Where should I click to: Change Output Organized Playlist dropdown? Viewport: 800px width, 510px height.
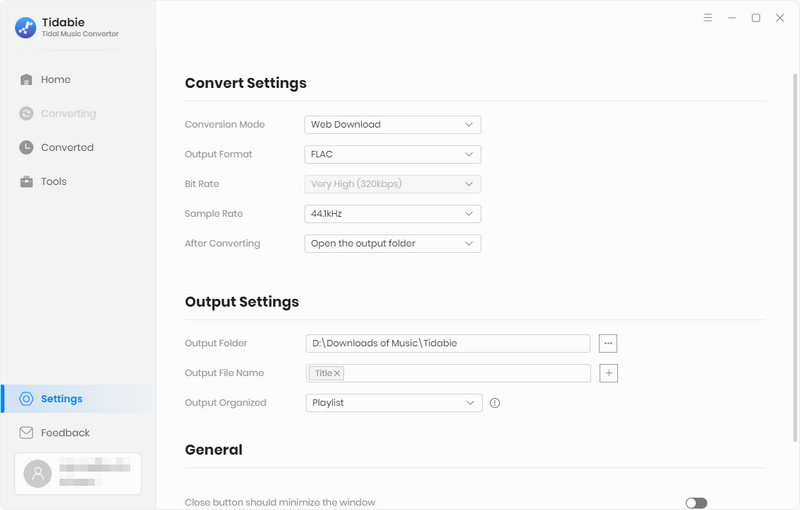click(394, 403)
